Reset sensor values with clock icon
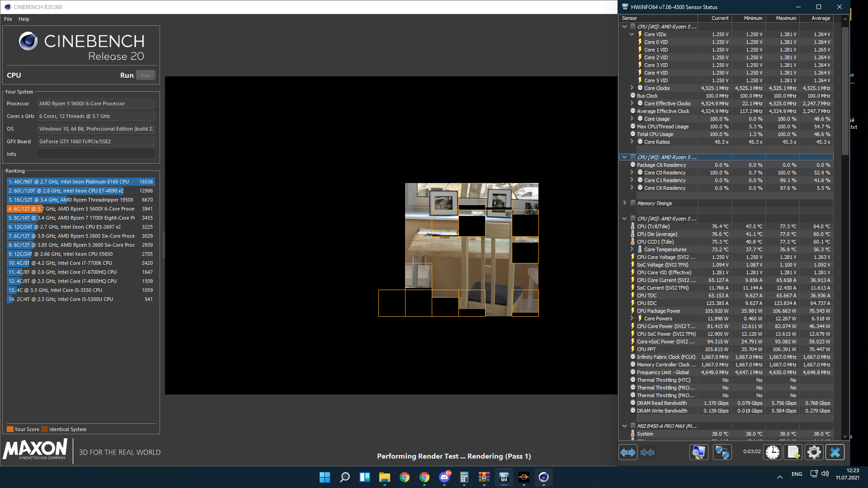Viewport: 868px width, 488px height. [x=773, y=452]
